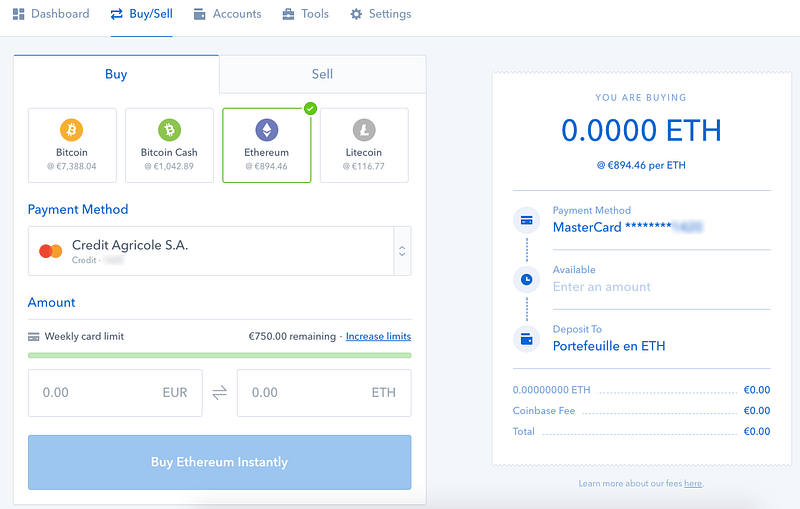Click the swap arrows between EUR and ETH

point(220,393)
